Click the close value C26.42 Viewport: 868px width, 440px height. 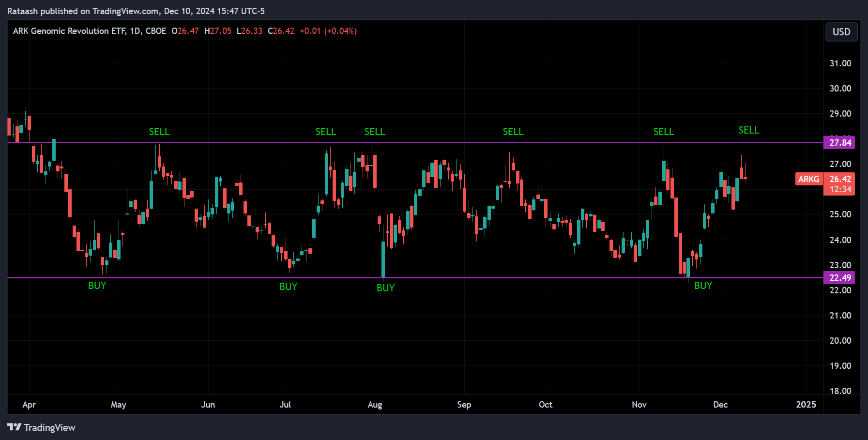[281, 31]
